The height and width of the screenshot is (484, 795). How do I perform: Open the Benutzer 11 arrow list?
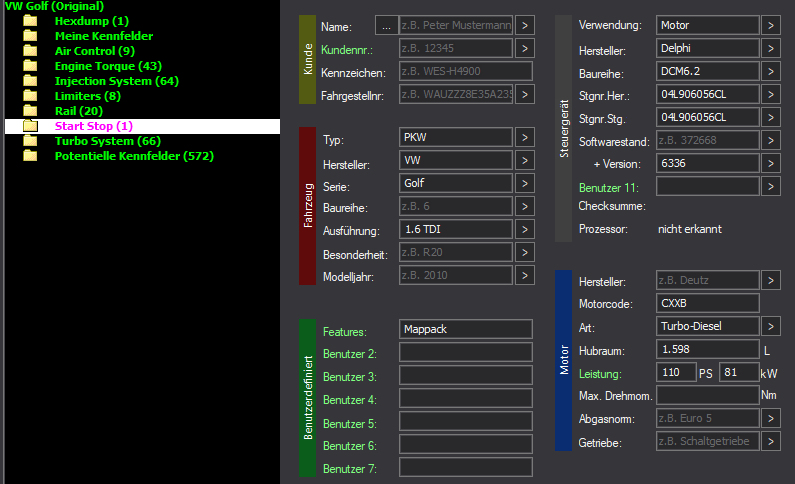point(771,187)
